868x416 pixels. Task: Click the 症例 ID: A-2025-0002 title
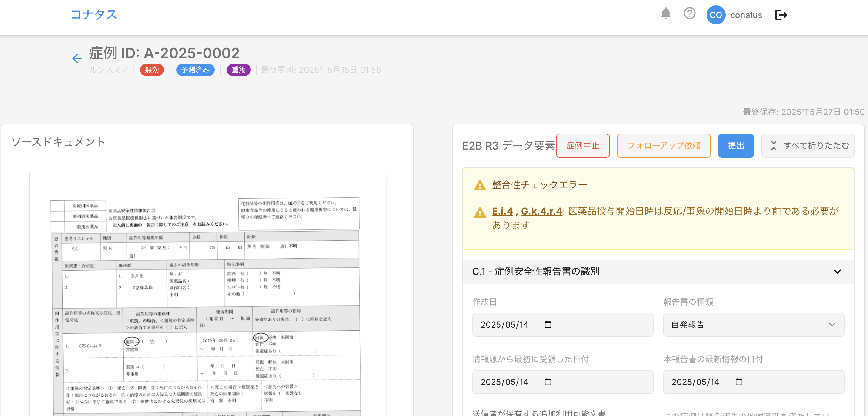(164, 53)
